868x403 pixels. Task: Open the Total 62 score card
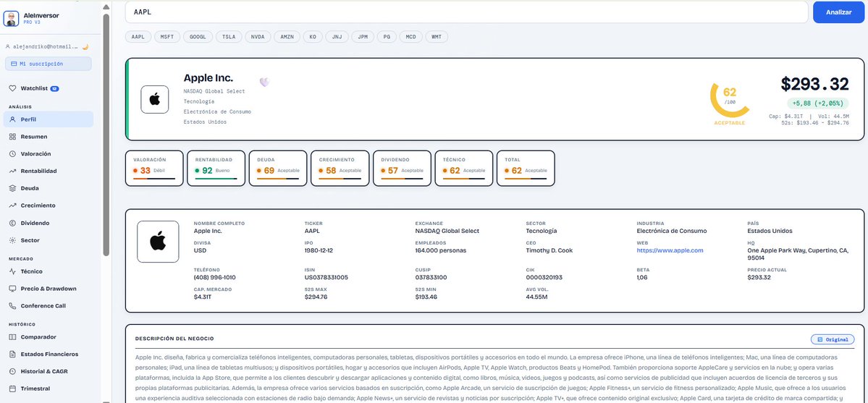coord(526,168)
